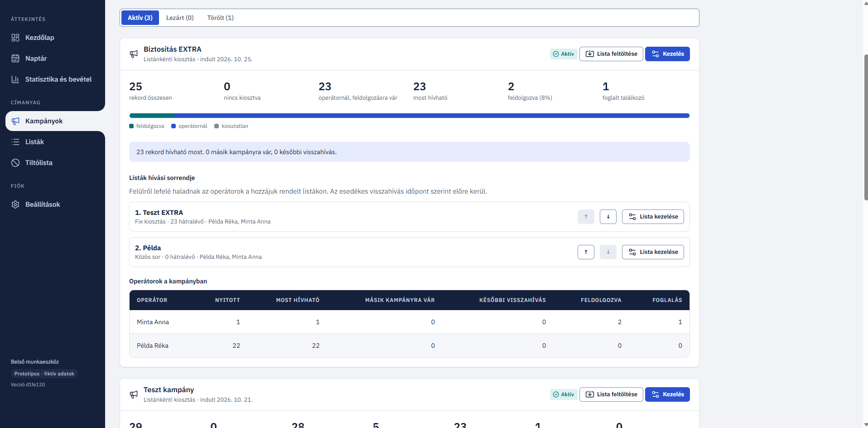Click "Verzió d1fe120" text in sidebar

28,384
